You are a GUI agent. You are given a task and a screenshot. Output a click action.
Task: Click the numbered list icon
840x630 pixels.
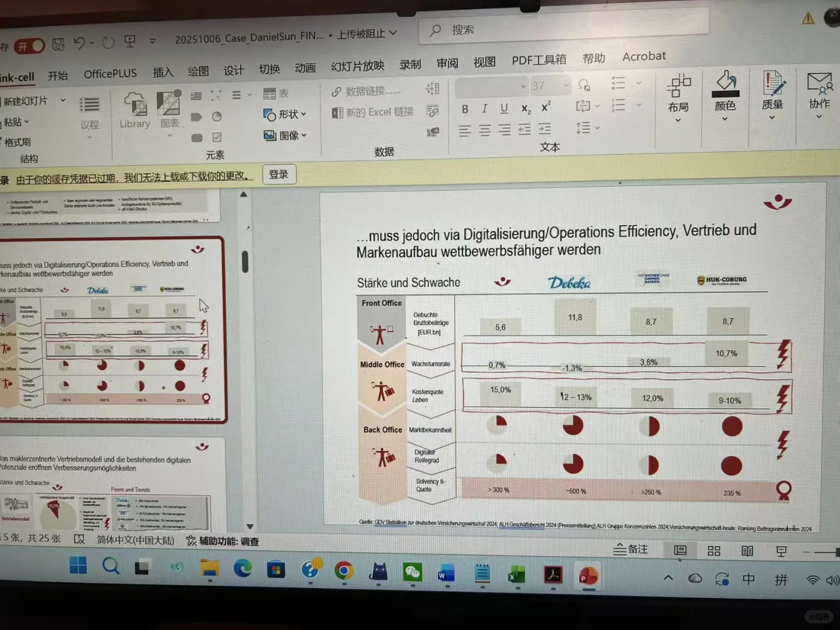click(x=618, y=104)
